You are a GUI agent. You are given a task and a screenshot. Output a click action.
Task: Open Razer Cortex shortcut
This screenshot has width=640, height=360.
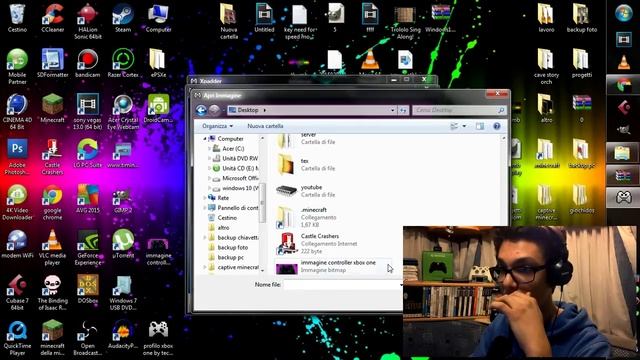coord(123,63)
